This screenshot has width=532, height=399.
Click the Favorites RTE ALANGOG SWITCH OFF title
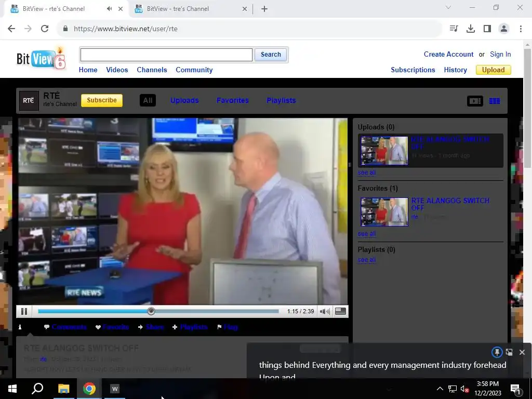[x=450, y=204]
